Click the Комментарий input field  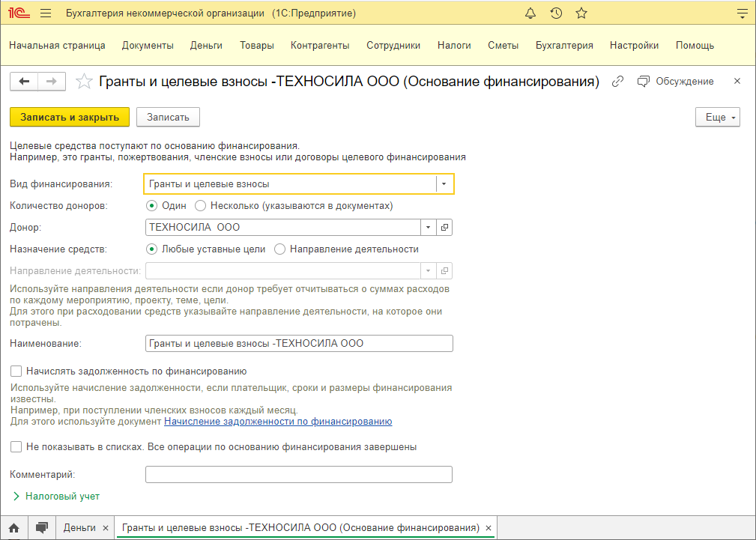(299, 474)
